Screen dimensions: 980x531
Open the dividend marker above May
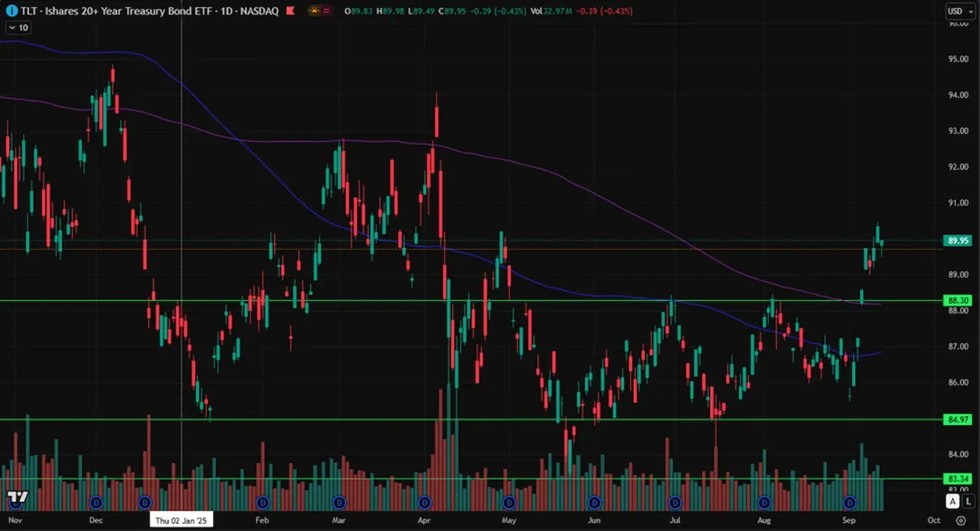509,502
